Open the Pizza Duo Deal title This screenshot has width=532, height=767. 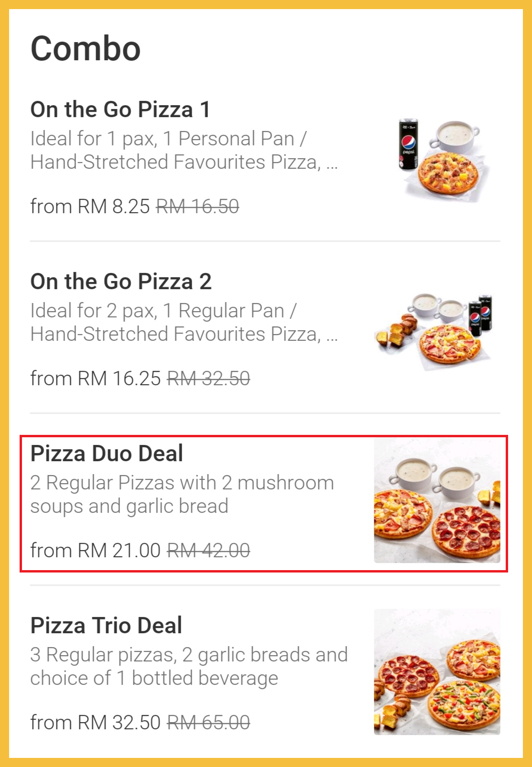tap(107, 454)
